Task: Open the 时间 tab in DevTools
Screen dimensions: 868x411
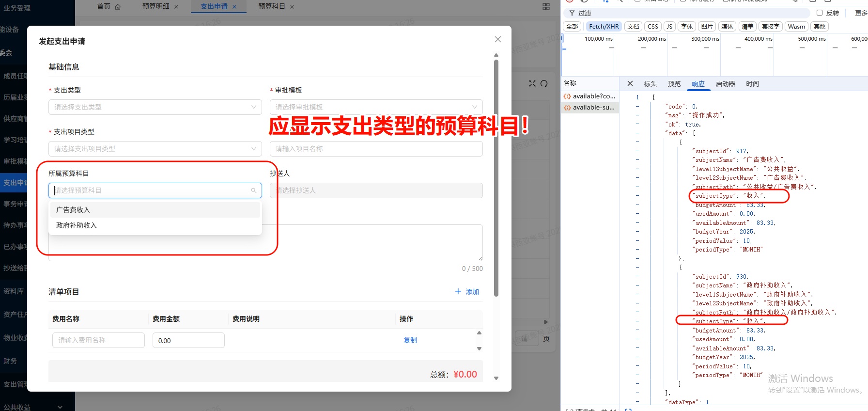Action: click(752, 84)
